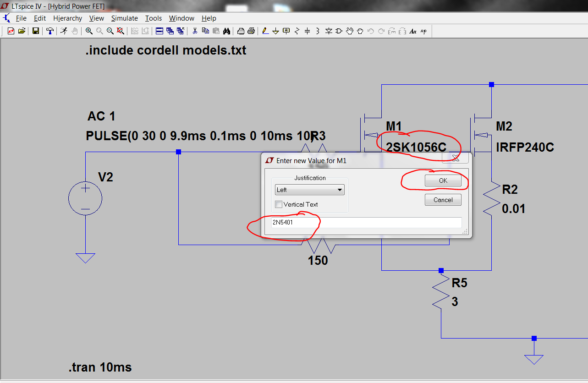Screen dimensions: 588x383
Task: Place a resistor from the toolbar
Action: 297,31
